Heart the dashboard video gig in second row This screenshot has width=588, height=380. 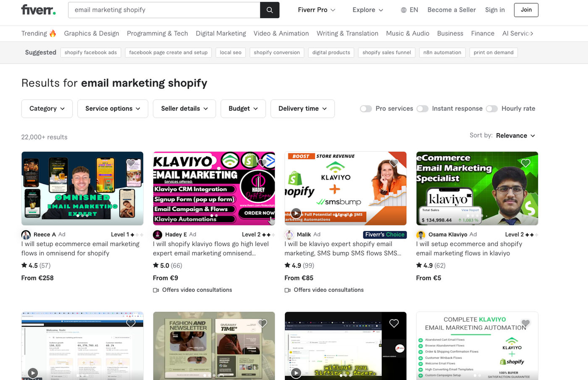click(131, 323)
